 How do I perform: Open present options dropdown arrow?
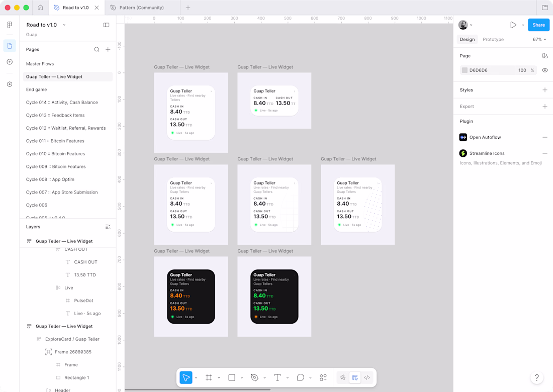[x=523, y=25]
